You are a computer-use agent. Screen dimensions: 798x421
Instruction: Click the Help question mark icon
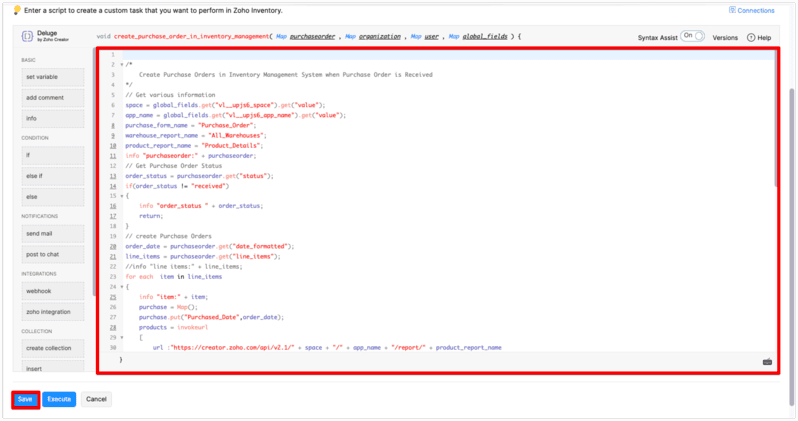752,37
